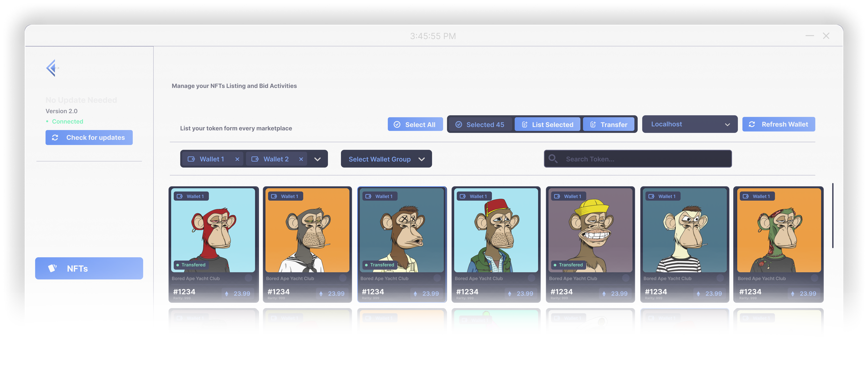
Task: Remove the Wallet 2 chip with its X
Action: pyautogui.click(x=301, y=159)
